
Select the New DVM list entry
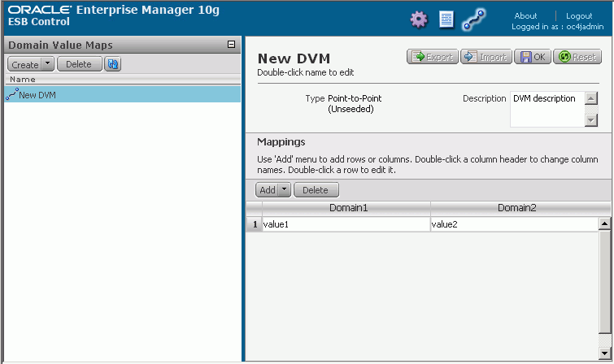point(123,95)
